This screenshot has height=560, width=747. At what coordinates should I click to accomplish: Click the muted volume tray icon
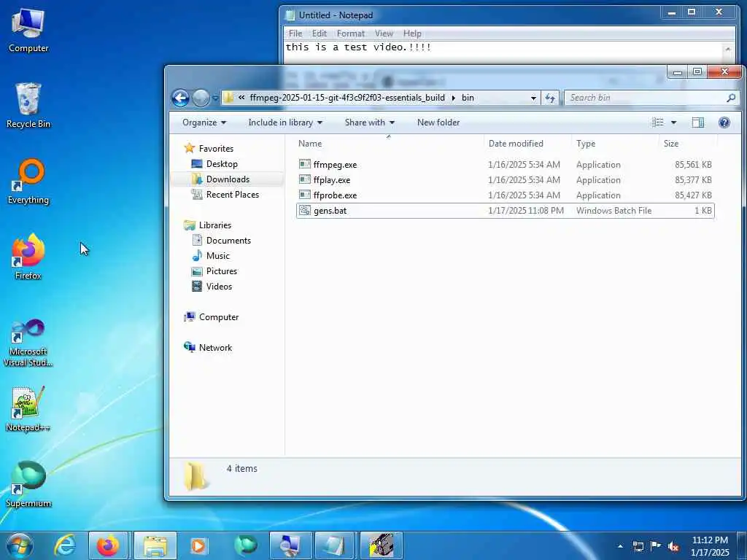(673, 546)
